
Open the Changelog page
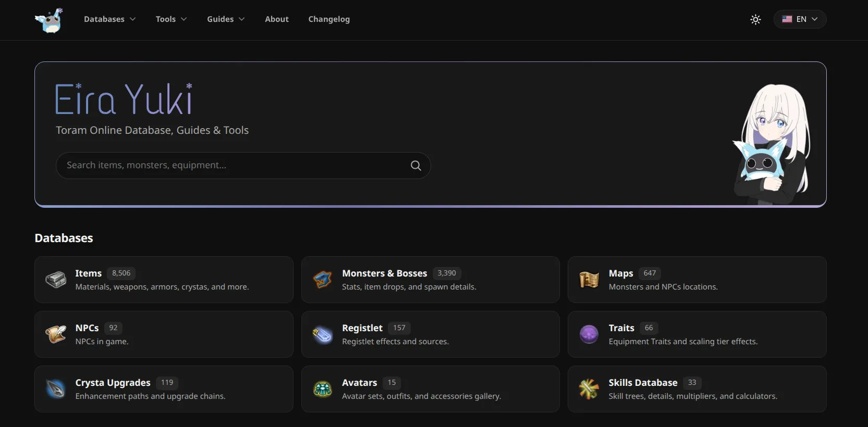tap(329, 19)
